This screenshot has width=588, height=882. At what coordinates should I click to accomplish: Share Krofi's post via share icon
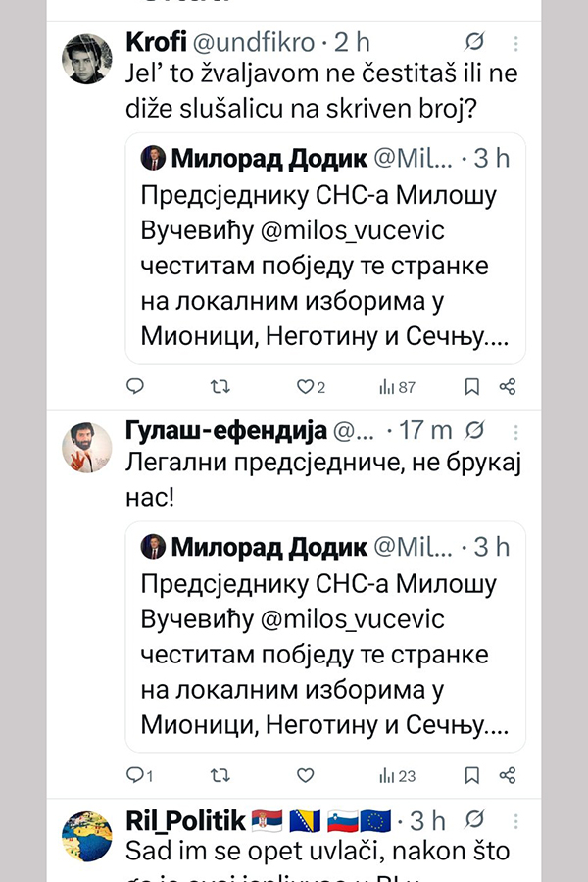tap(508, 387)
